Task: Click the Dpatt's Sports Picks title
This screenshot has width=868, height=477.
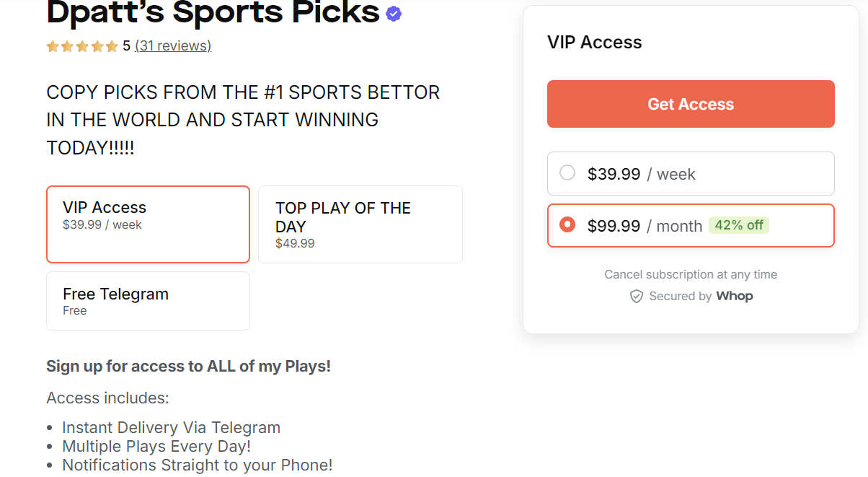Action: (x=213, y=12)
